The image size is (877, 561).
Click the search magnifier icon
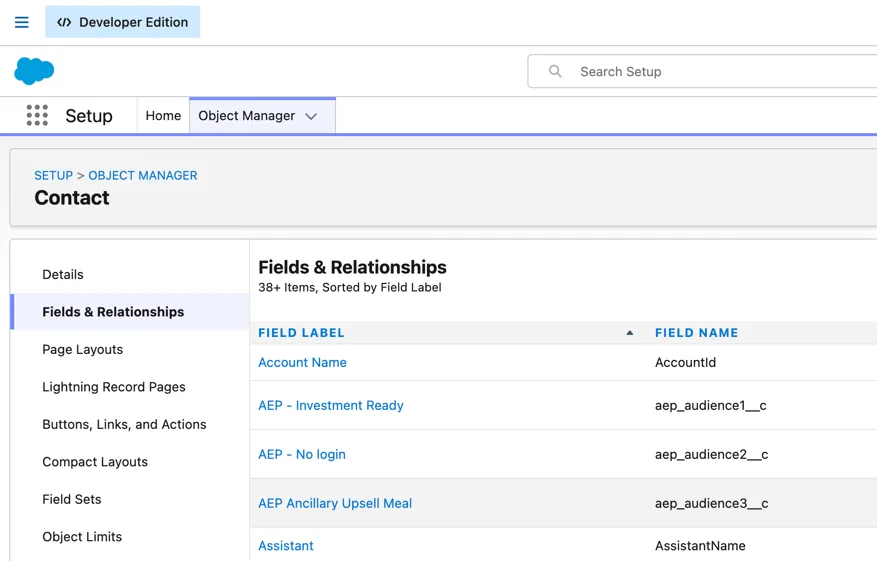pos(555,71)
